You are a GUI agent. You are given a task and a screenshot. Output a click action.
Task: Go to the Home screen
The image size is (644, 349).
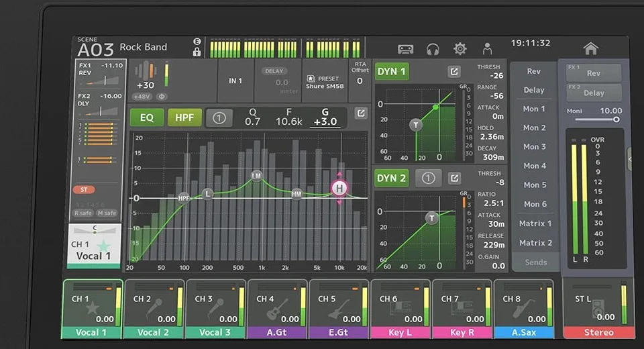(590, 48)
